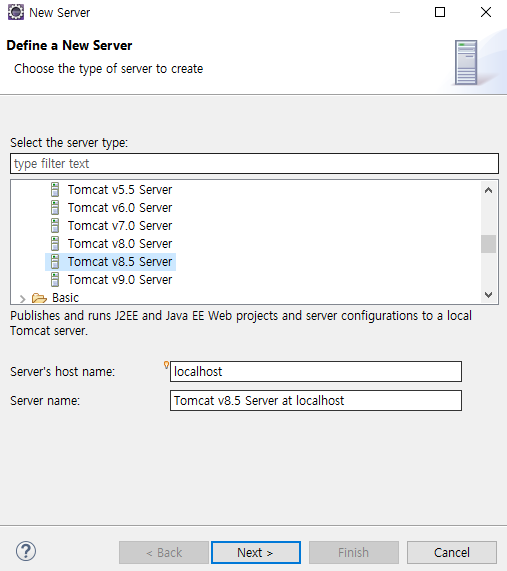Click the Tomcat v9.0 Server icon
The height and width of the screenshot is (571, 507).
55,280
